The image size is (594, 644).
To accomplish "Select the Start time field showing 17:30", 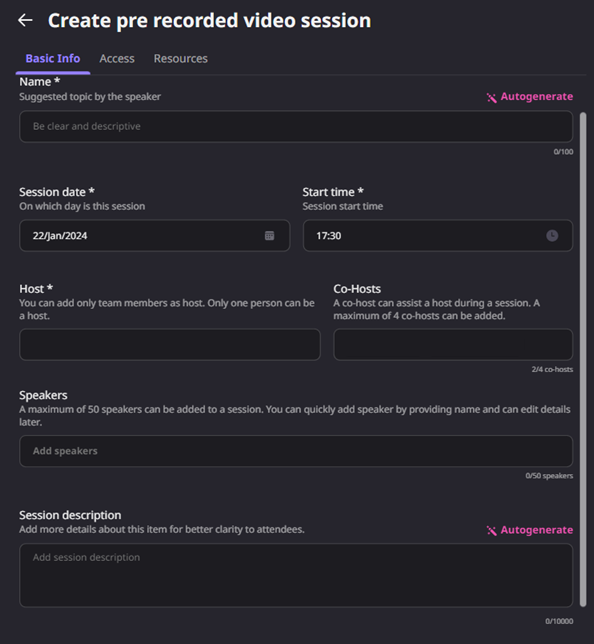I will [x=437, y=236].
